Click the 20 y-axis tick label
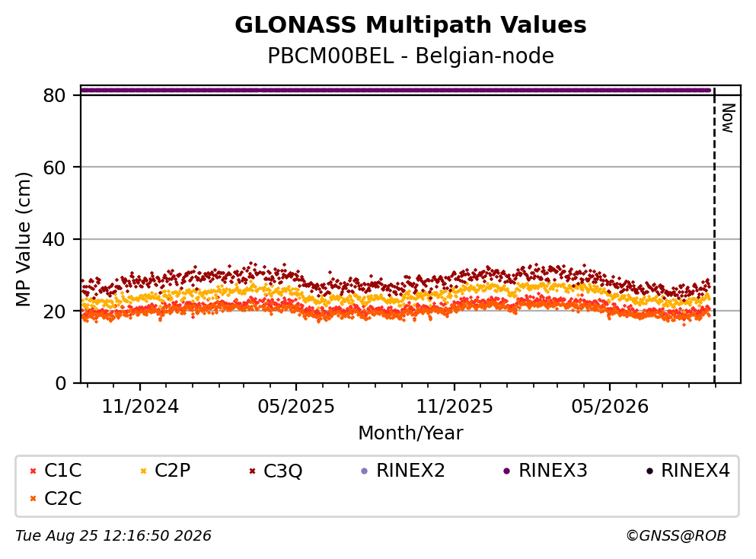 (54, 311)
